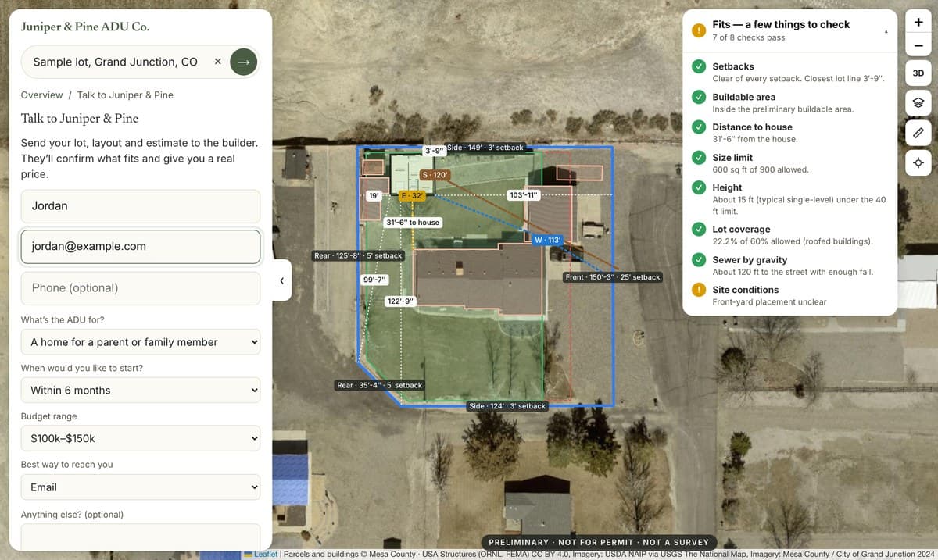Open the map layers control
Image resolution: width=938 pixels, height=560 pixels.
[x=918, y=102]
